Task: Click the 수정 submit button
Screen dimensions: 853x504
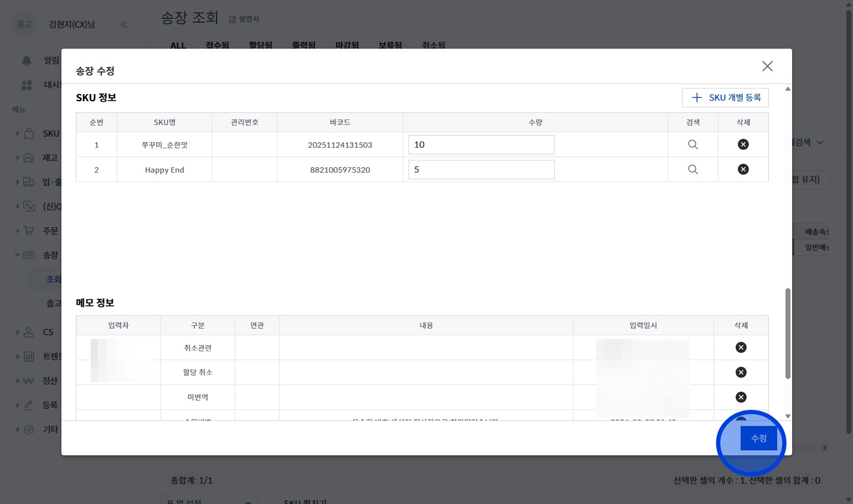Action: point(758,438)
